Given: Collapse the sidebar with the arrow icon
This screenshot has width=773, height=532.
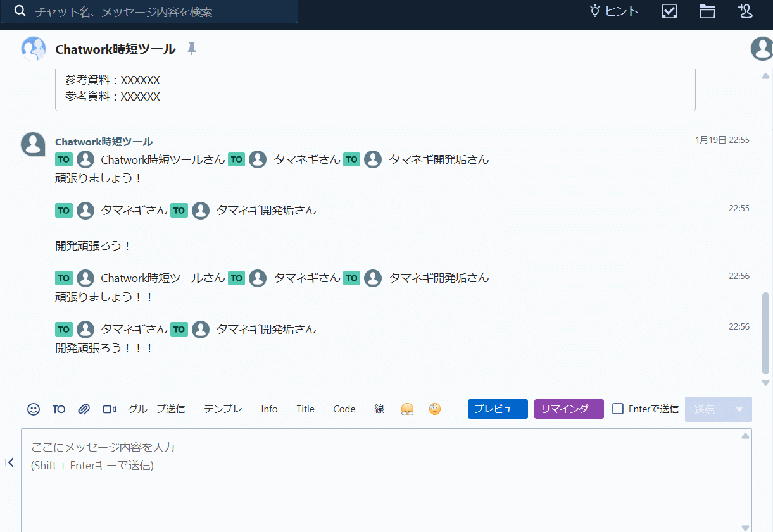Looking at the screenshot, I should (9, 462).
